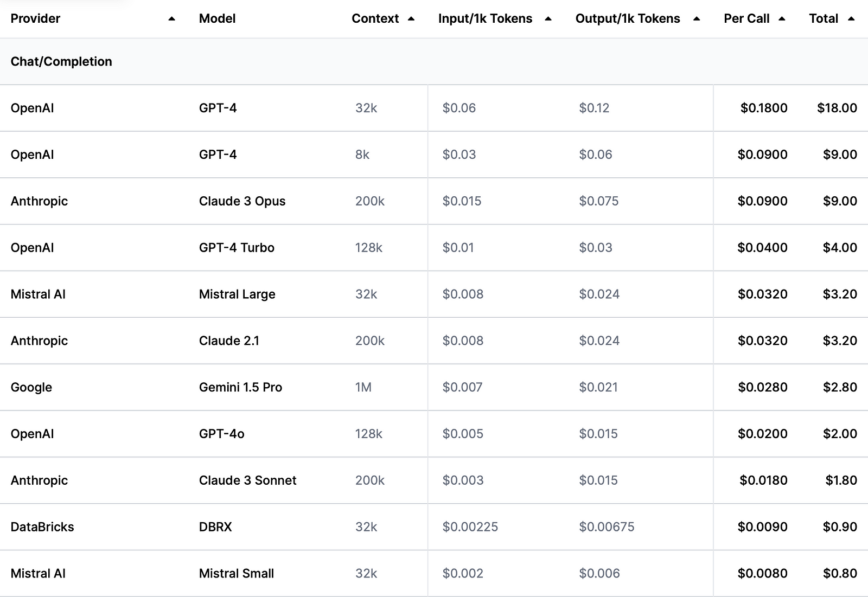Screen dimensions: 868x597
Task: Click the Input/1k Tokens sort arrow
Action: click(548, 19)
